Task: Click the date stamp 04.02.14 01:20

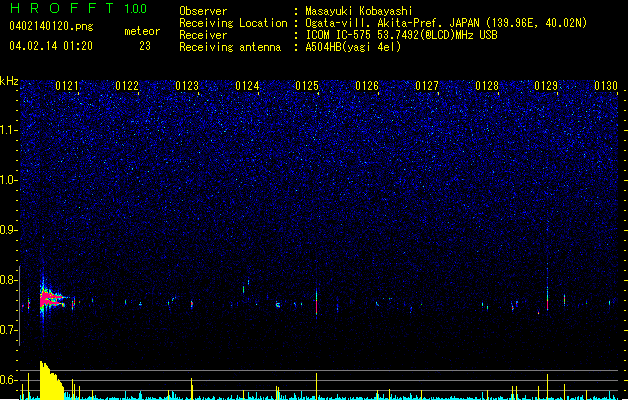Action: 51,46
